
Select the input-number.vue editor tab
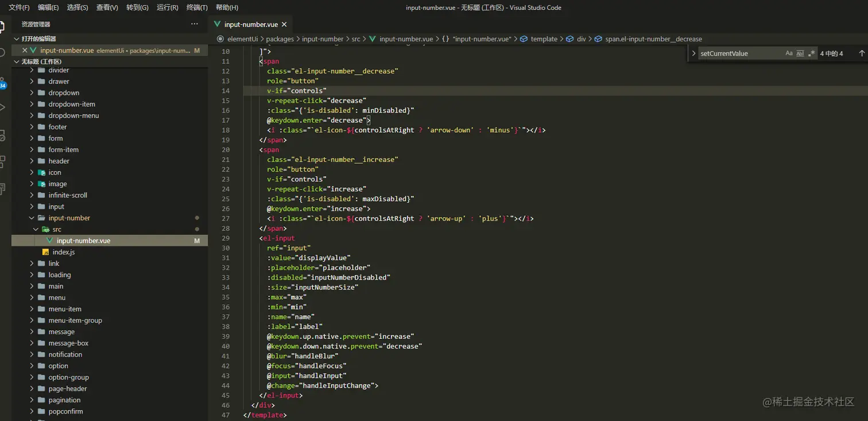click(x=250, y=25)
